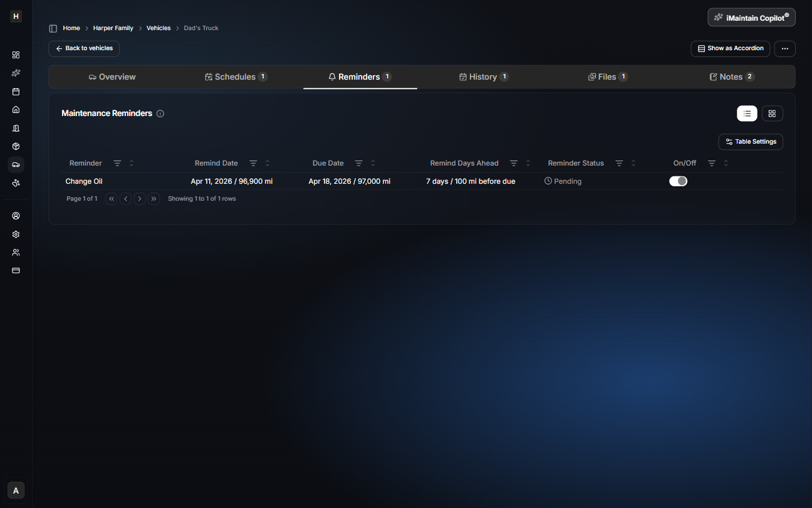Screen dimensions: 812x508
Task: Switch to the Schedules tab
Action: 236,77
